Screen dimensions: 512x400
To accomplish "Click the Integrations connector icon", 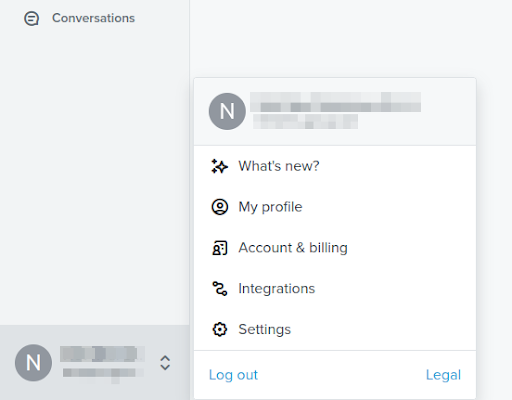I will point(220,289).
